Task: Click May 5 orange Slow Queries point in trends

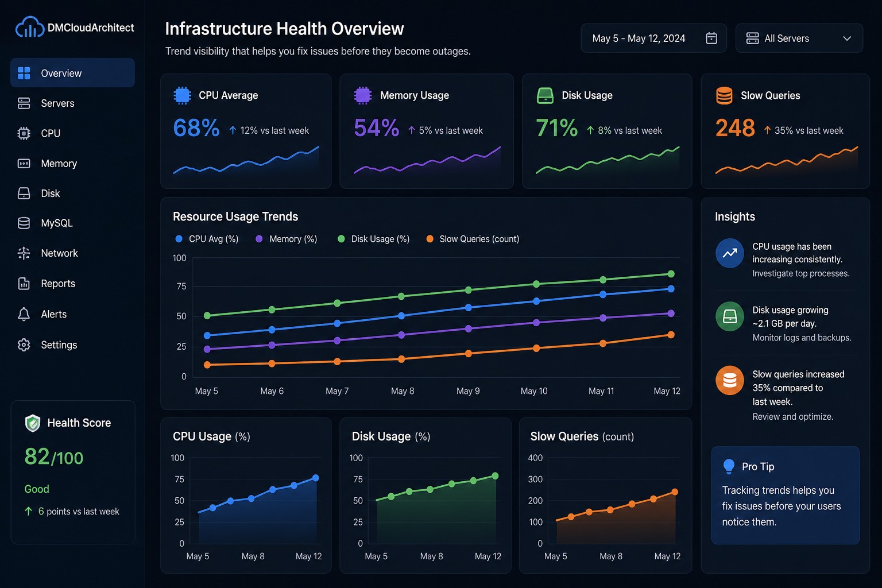Action: [207, 365]
